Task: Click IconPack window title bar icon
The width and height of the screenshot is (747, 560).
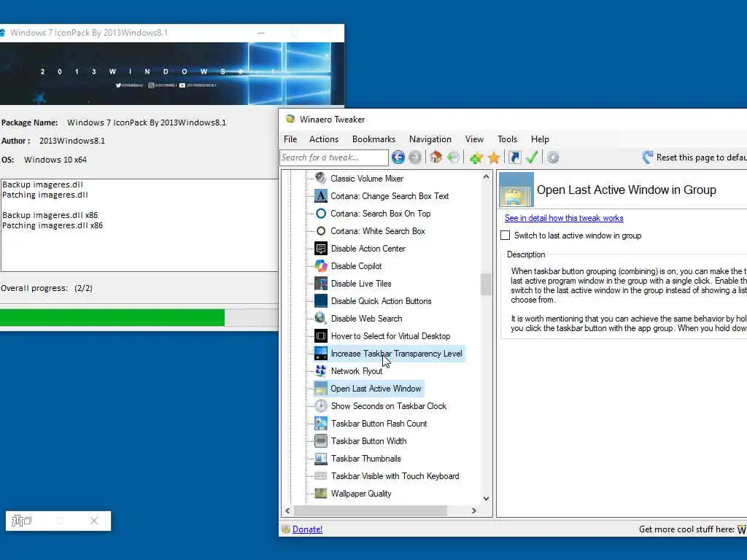Action: pos(2,32)
